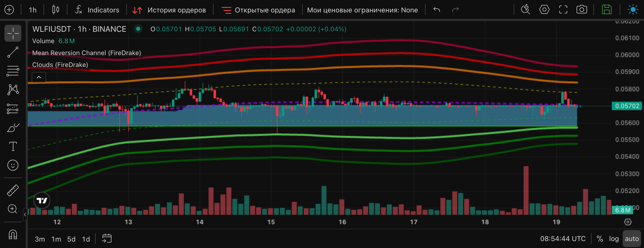Set range to 1d

[x=86, y=239]
